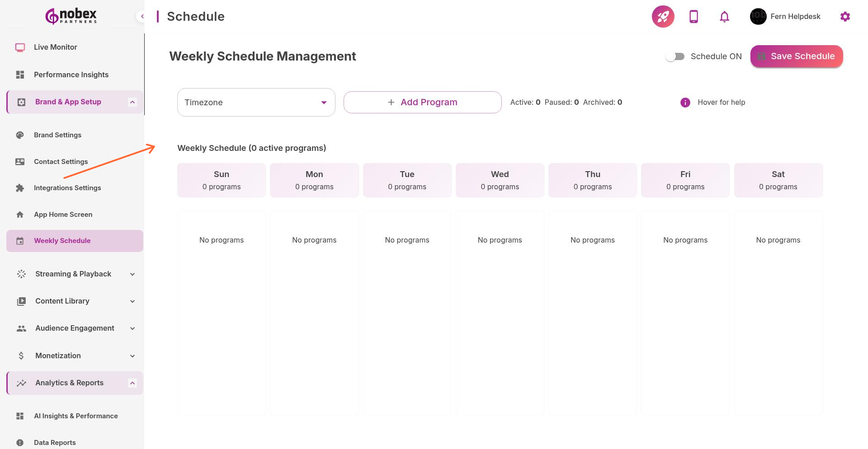Image resolution: width=868 pixels, height=449 pixels.
Task: Click the Weekly Schedule calendar icon
Action: coord(21,241)
